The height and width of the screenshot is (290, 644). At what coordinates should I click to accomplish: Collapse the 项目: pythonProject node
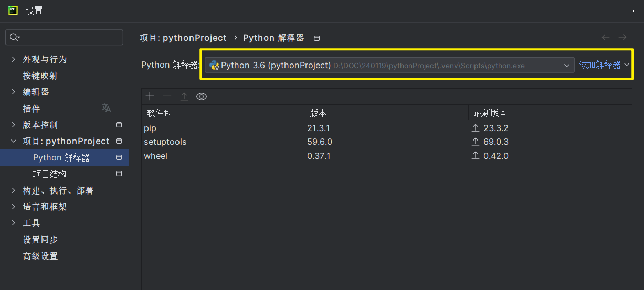coord(13,141)
